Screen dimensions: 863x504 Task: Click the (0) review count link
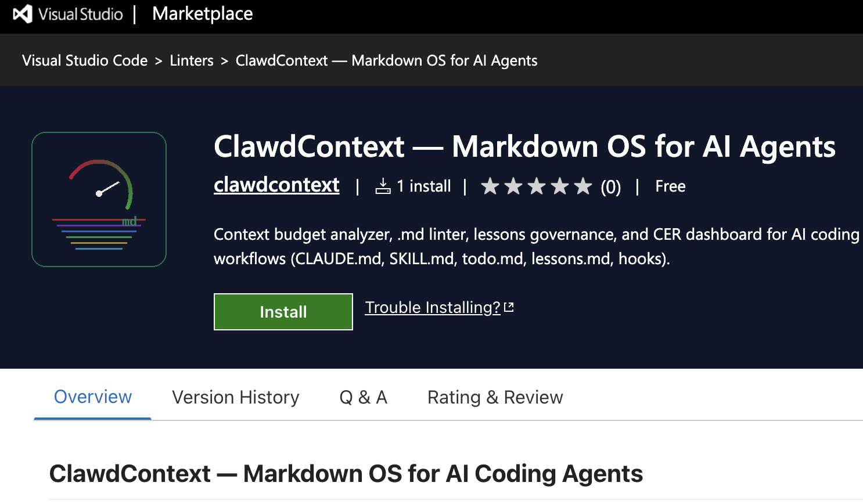click(x=611, y=186)
